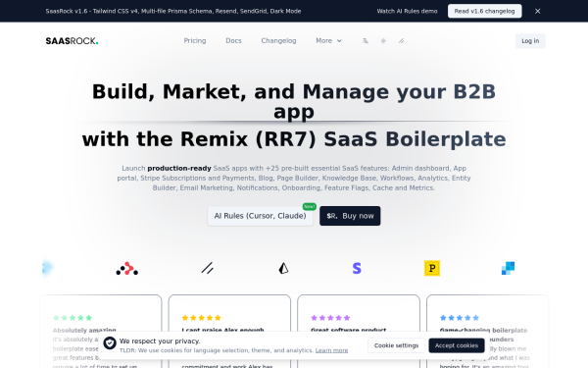
Task: Go to the Docs page
Action: click(x=233, y=41)
